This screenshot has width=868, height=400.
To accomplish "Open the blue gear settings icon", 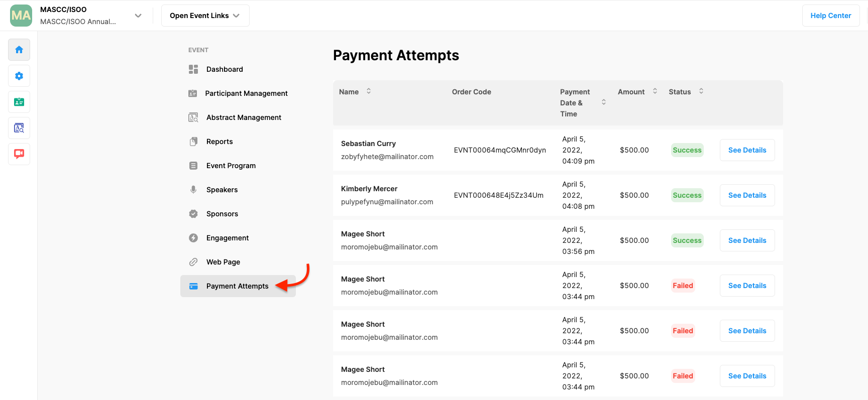I will pos(19,76).
